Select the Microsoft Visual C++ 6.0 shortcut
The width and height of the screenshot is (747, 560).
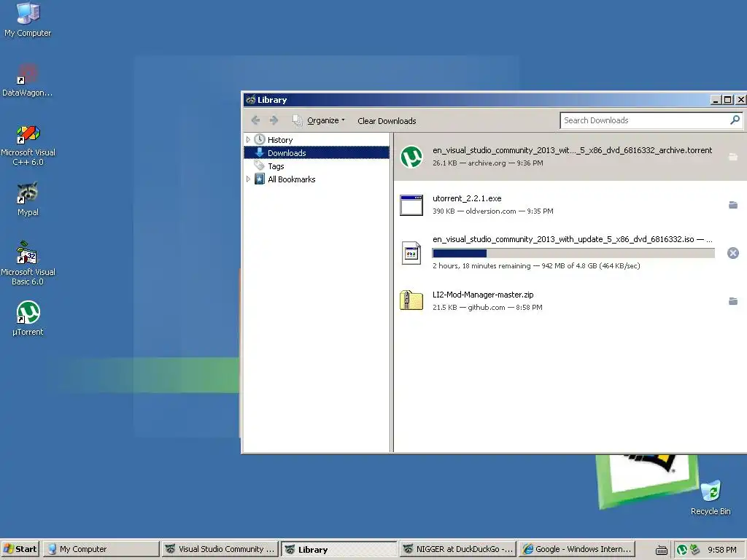point(28,145)
